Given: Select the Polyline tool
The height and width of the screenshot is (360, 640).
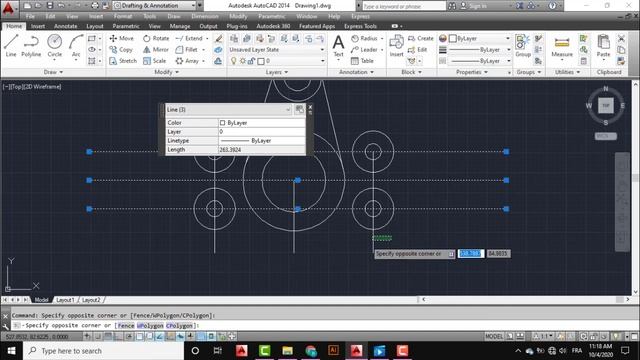Looking at the screenshot, I should coord(31,45).
